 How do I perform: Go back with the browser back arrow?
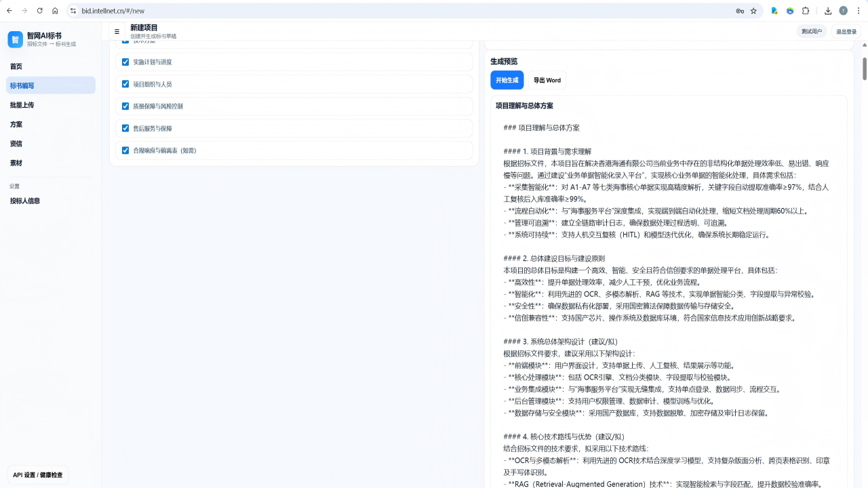tap(9, 11)
